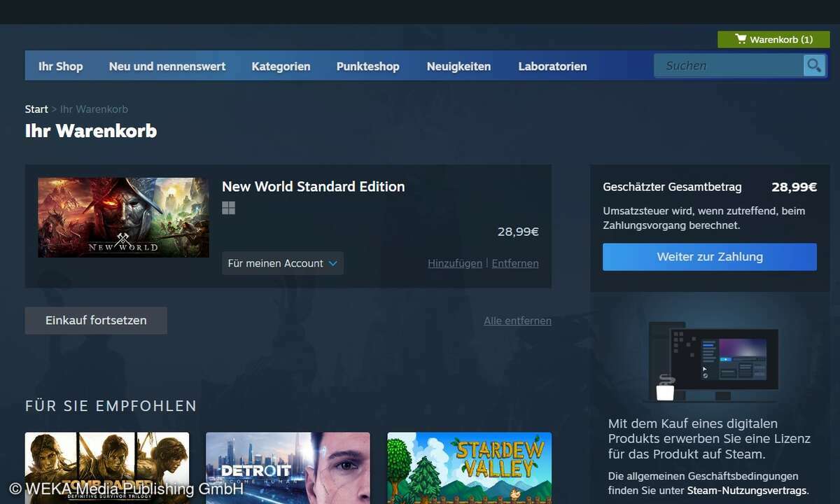Open the Ihr Shop menu
This screenshot has width=840, height=504.
(x=60, y=66)
